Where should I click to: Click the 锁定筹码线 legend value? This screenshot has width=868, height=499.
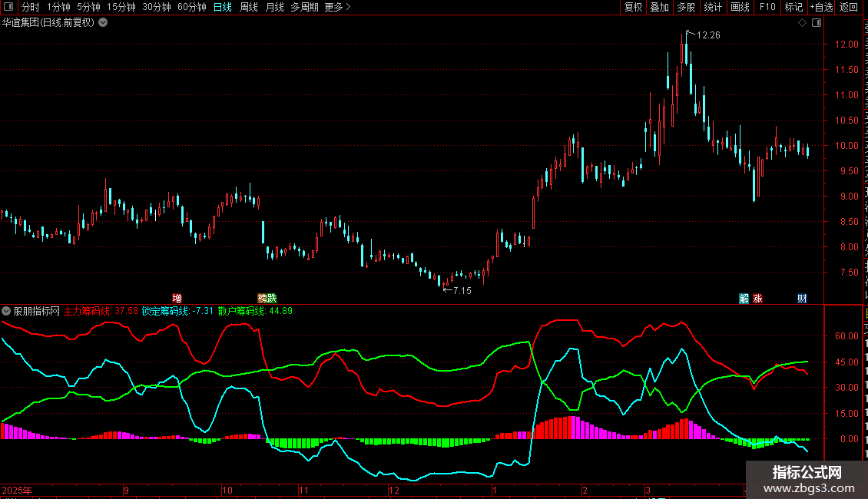click(177, 311)
